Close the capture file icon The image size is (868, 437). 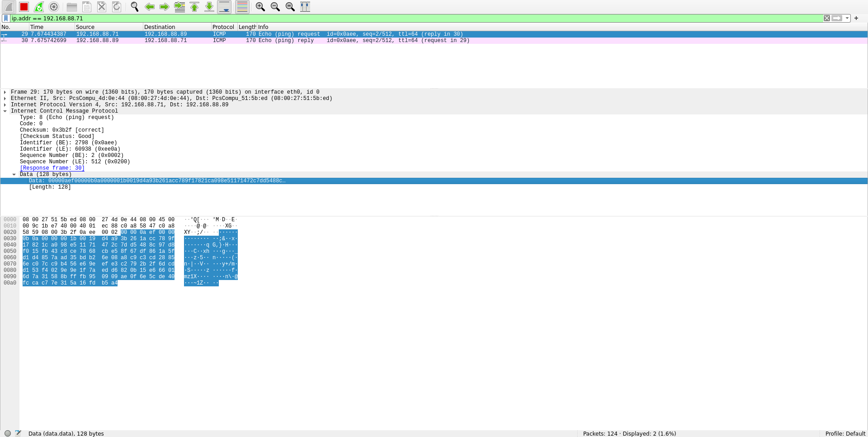coord(102,7)
